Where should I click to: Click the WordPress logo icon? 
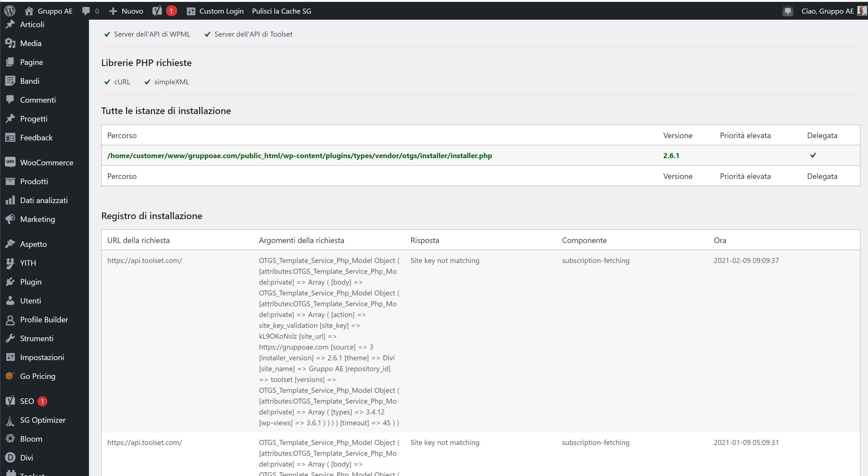(10, 11)
